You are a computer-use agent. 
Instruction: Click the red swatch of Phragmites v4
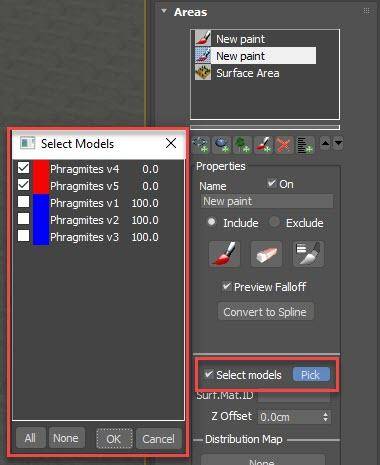(x=41, y=168)
